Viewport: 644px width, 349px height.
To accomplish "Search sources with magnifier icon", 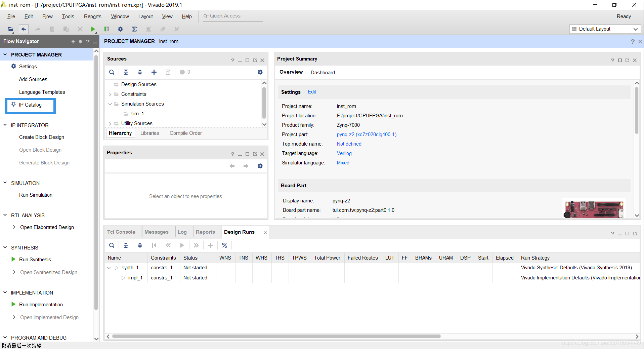I will (x=112, y=72).
